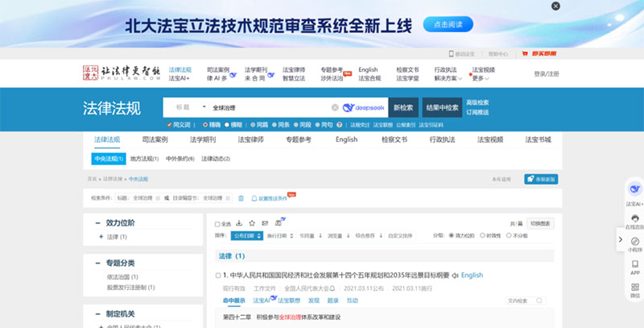Screen dimensions: 644x328
Task: Click the email envelope icon above results
Action: (265, 222)
